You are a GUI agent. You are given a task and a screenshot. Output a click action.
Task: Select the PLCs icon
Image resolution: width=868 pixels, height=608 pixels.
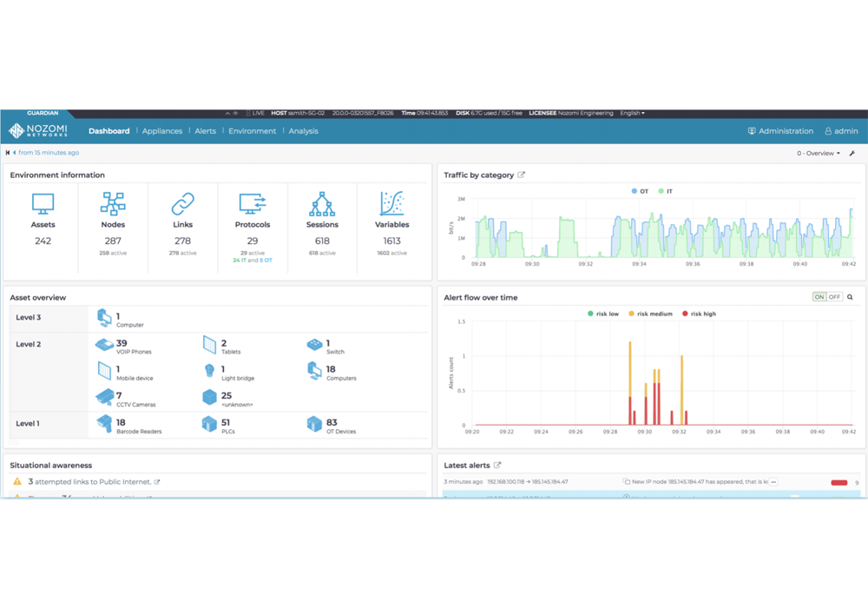pyautogui.click(x=209, y=424)
